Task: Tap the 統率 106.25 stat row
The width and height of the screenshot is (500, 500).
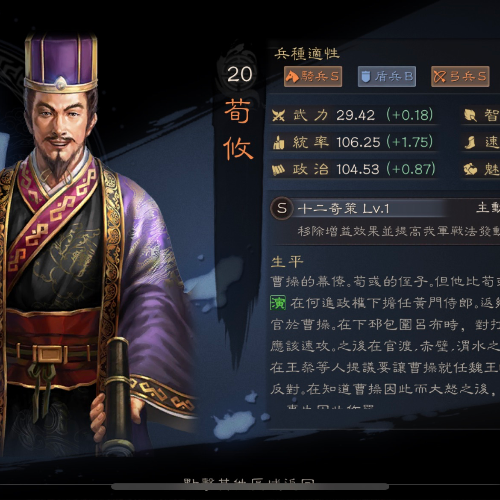Action: click(x=353, y=143)
